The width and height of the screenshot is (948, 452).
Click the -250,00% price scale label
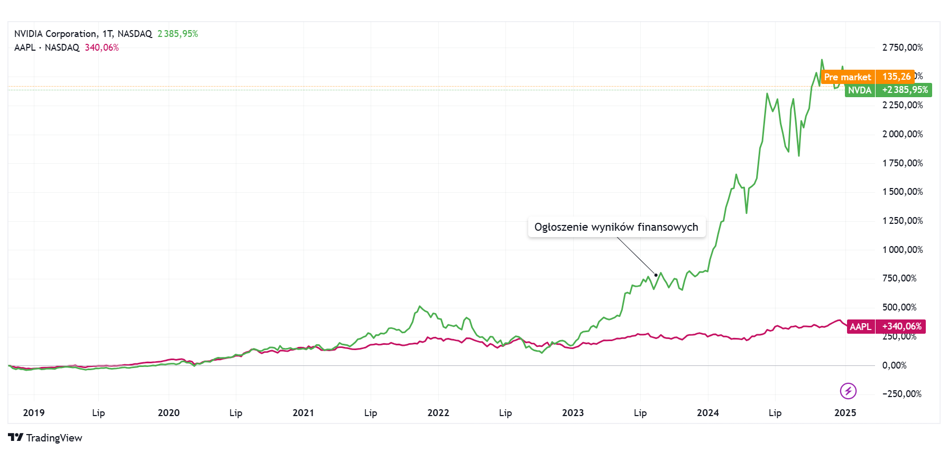pos(904,395)
